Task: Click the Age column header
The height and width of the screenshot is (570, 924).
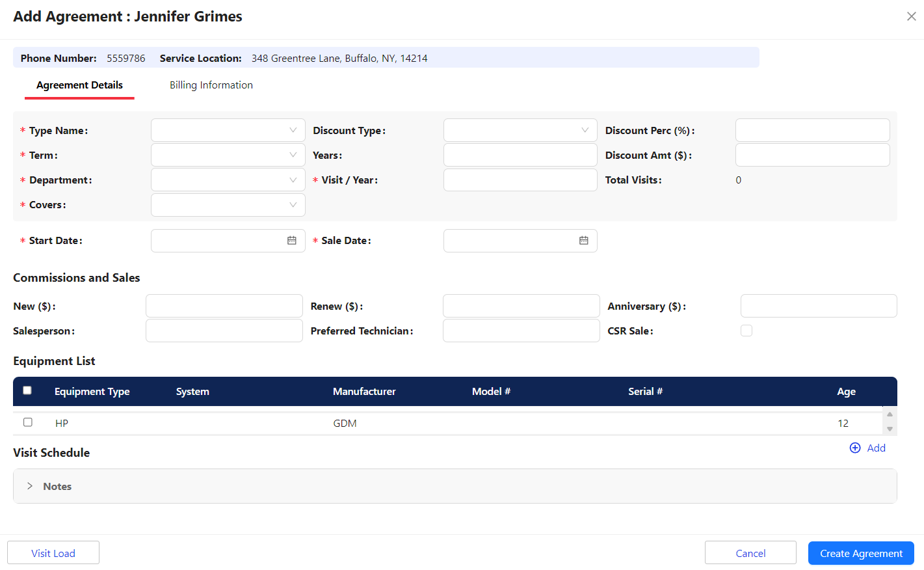Action: 846,392
